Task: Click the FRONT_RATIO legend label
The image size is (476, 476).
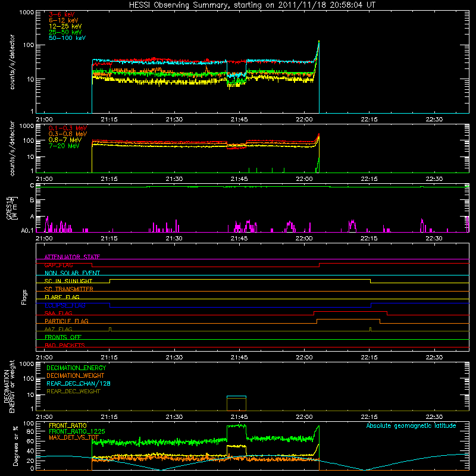Action: point(68,425)
